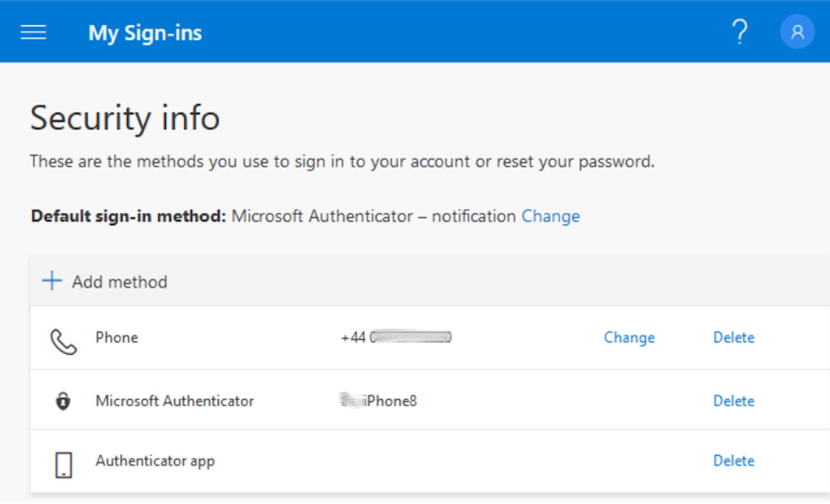Click the Security info heading
This screenshot has height=504, width=830.
coord(124,118)
